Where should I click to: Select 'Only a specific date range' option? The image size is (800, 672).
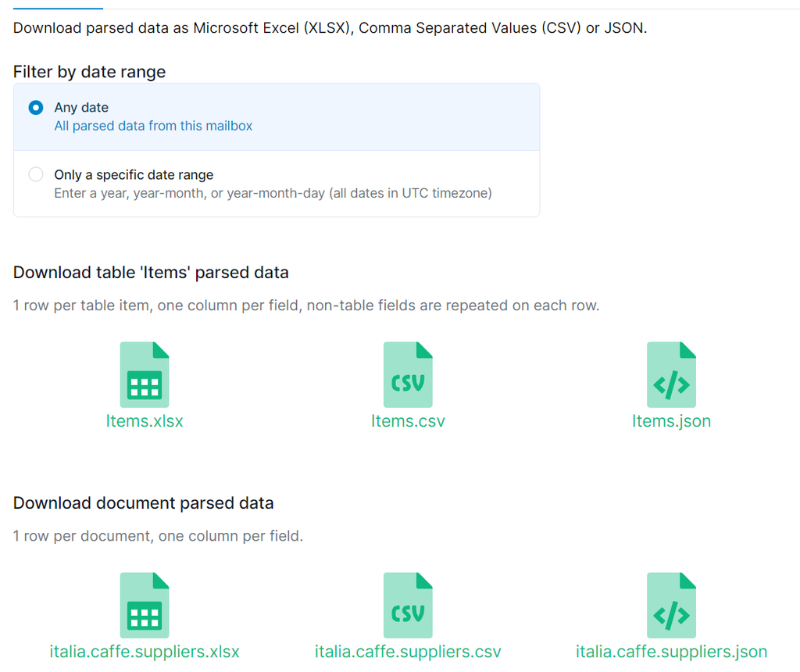click(35, 174)
